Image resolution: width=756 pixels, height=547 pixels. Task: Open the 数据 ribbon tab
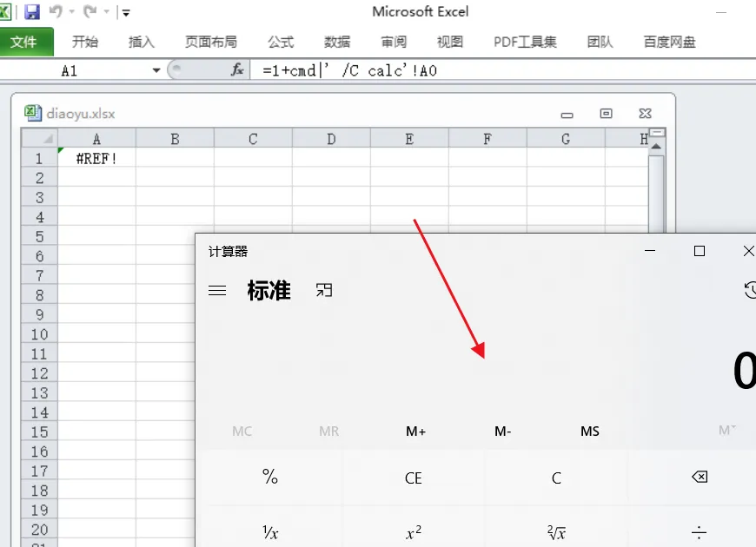[x=336, y=42]
